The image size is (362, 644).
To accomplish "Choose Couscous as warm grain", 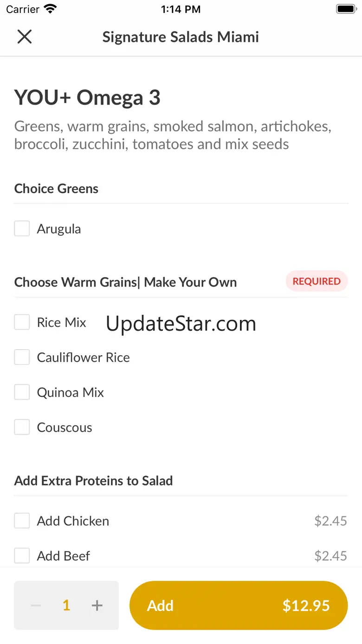I will tap(22, 427).
